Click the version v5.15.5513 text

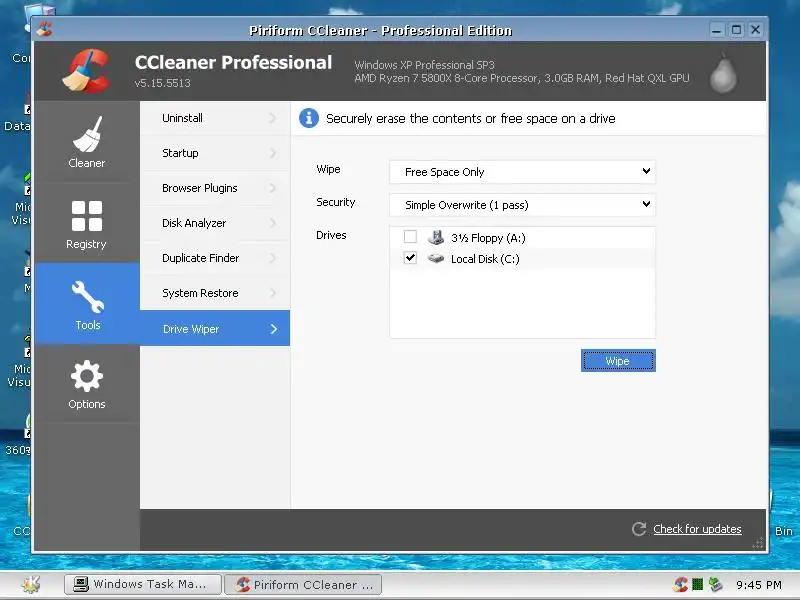[163, 83]
